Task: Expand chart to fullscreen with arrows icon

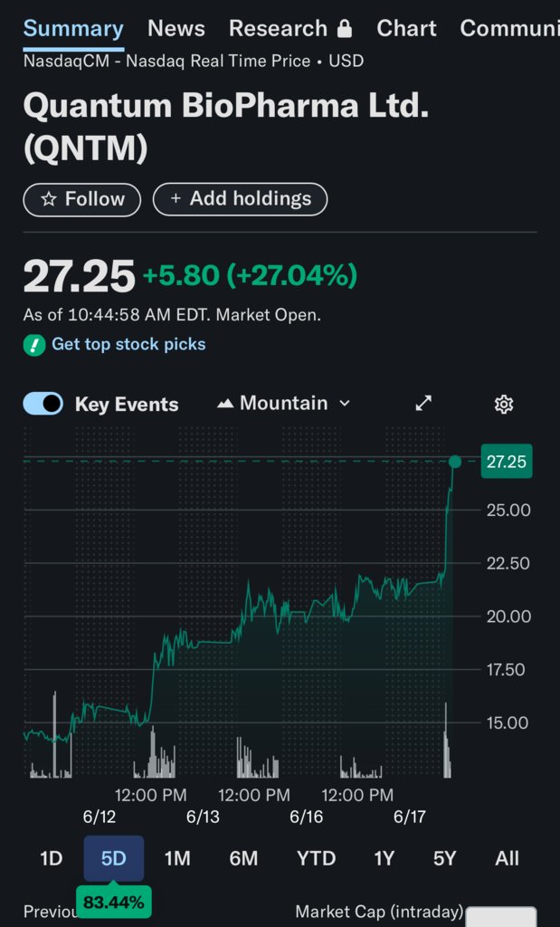Action: click(x=423, y=404)
